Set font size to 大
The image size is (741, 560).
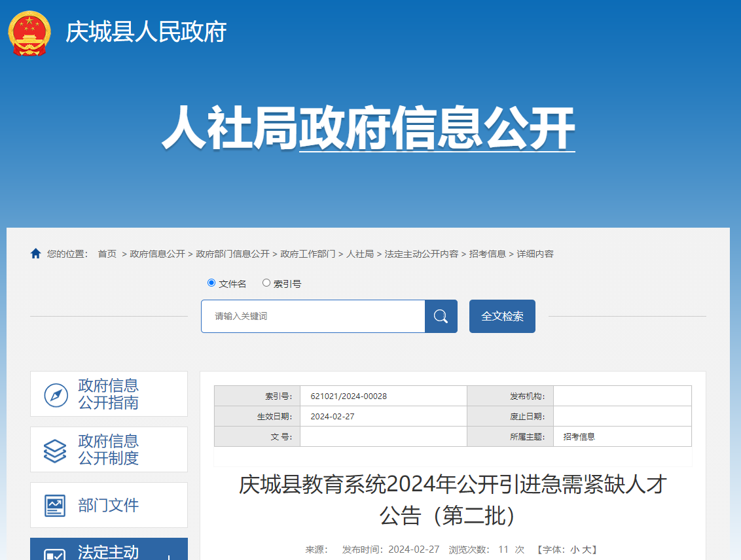tap(587, 550)
